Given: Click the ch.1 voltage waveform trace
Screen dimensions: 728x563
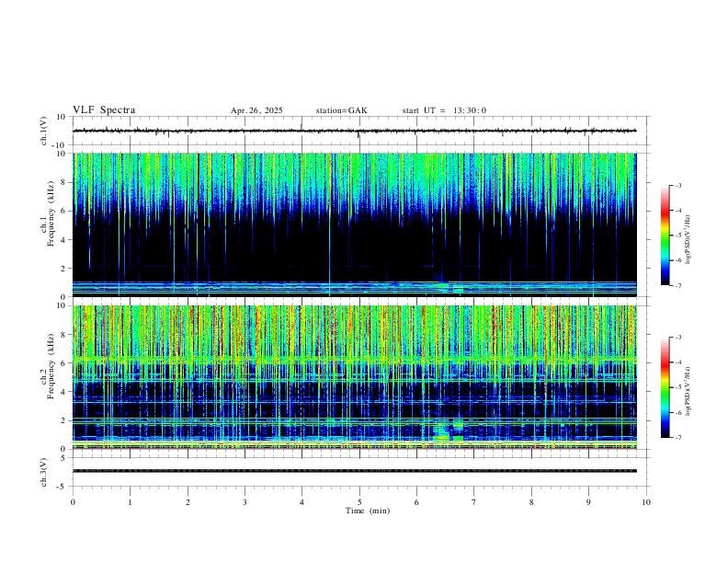Looking at the screenshot, I should click(354, 131).
